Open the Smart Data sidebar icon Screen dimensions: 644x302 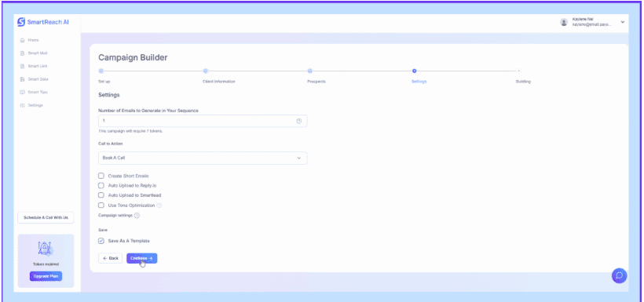[x=23, y=79]
